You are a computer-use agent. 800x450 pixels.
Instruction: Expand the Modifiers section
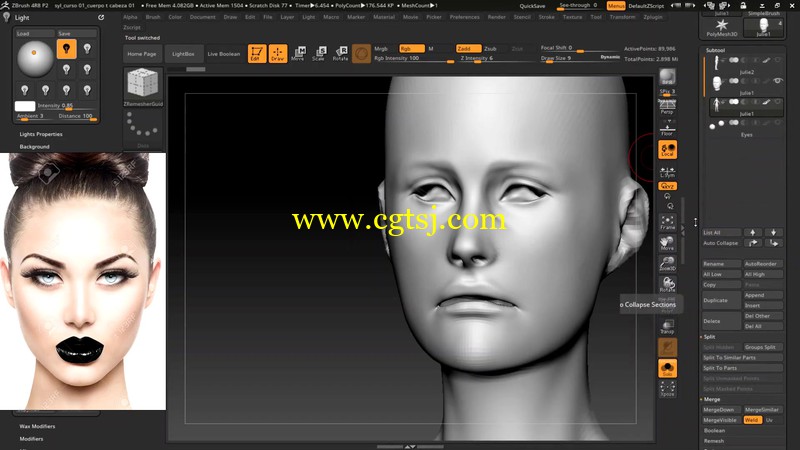point(31,439)
